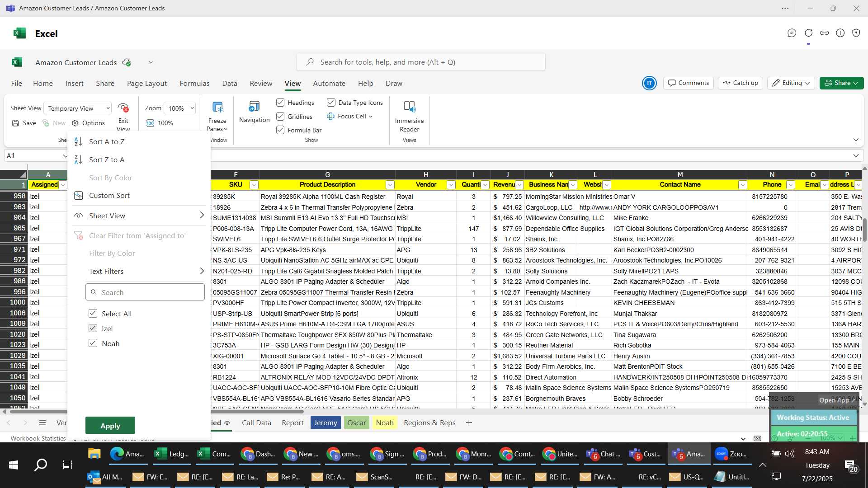This screenshot has height=488, width=868.
Task: Open the Sheet View dropdown Temporary View
Action: [78, 108]
